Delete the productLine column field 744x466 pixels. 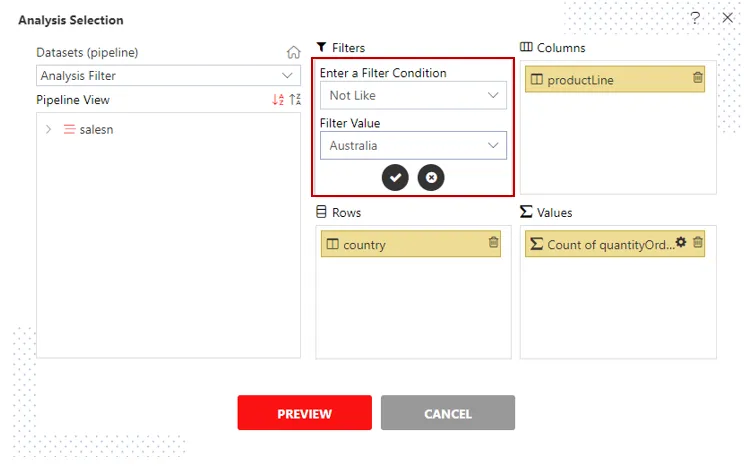698,77
